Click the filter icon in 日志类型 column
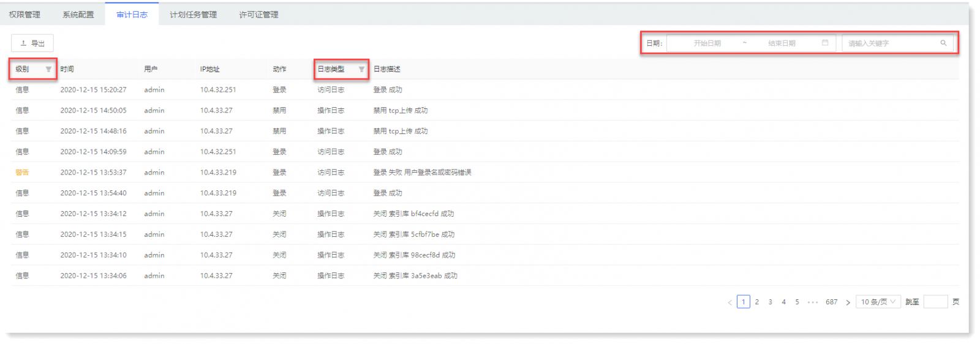Viewport: 980px width, 344px height. coord(361,69)
